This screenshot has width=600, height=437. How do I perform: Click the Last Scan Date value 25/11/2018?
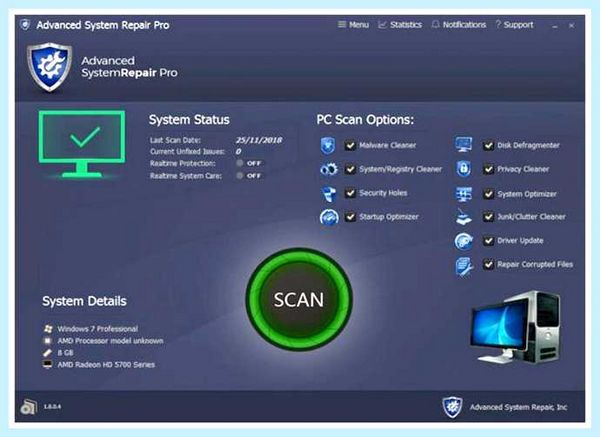(259, 140)
